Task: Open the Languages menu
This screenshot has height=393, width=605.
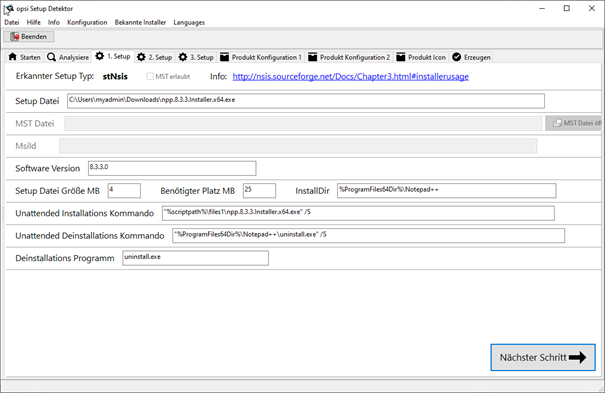Action: click(x=189, y=22)
